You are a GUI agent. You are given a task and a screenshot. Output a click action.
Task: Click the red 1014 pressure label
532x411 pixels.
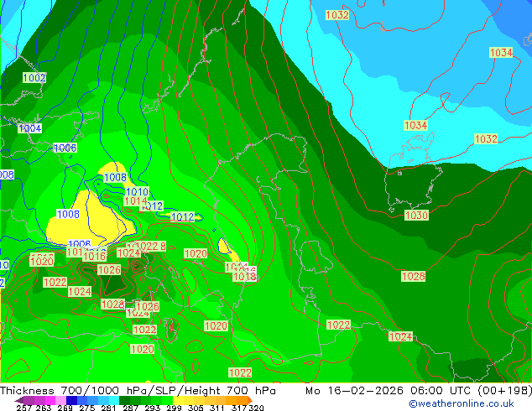[x=135, y=201]
